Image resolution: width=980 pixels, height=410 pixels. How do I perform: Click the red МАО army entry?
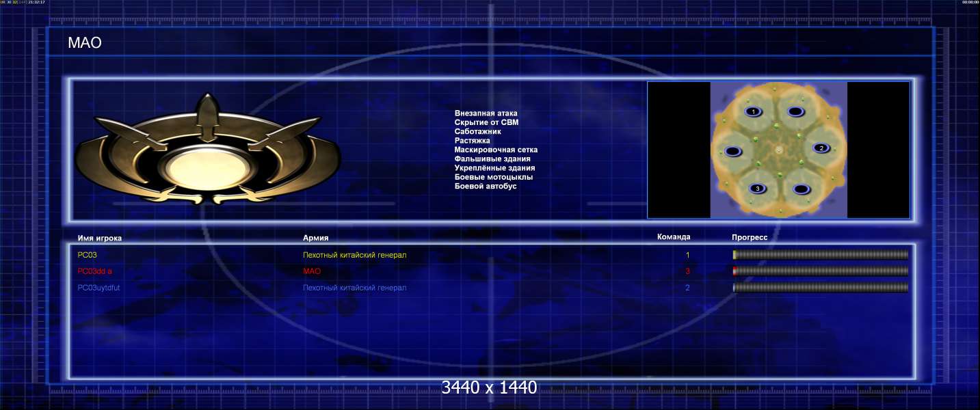pos(312,271)
